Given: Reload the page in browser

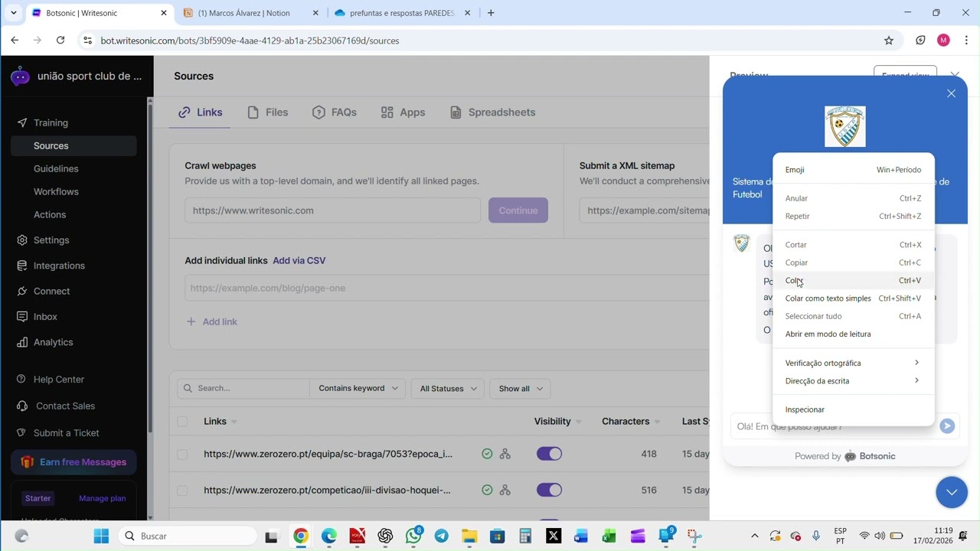Looking at the screenshot, I should coord(60,41).
